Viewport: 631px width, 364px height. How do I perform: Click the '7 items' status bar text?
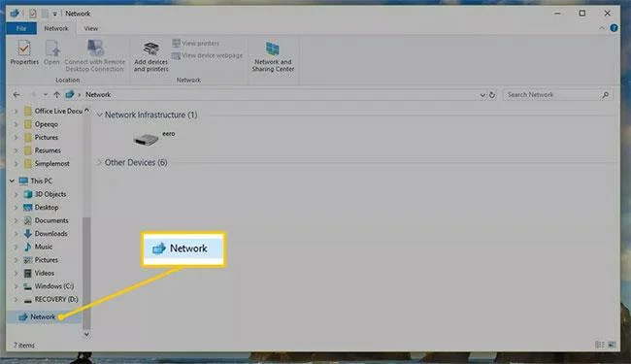[x=24, y=346]
